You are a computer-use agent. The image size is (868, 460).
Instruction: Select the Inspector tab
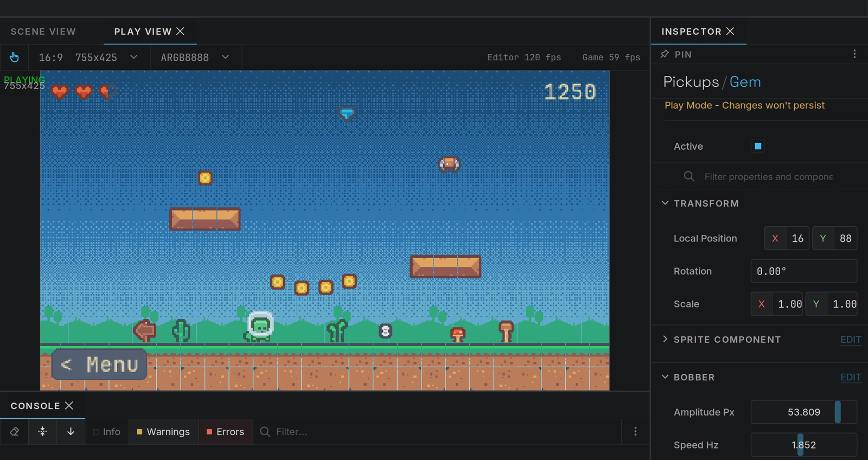click(691, 31)
